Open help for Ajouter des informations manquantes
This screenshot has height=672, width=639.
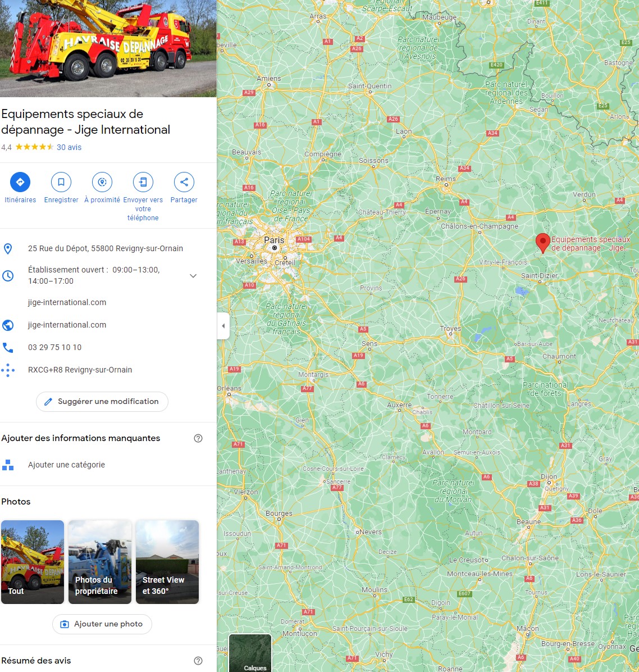(x=198, y=438)
